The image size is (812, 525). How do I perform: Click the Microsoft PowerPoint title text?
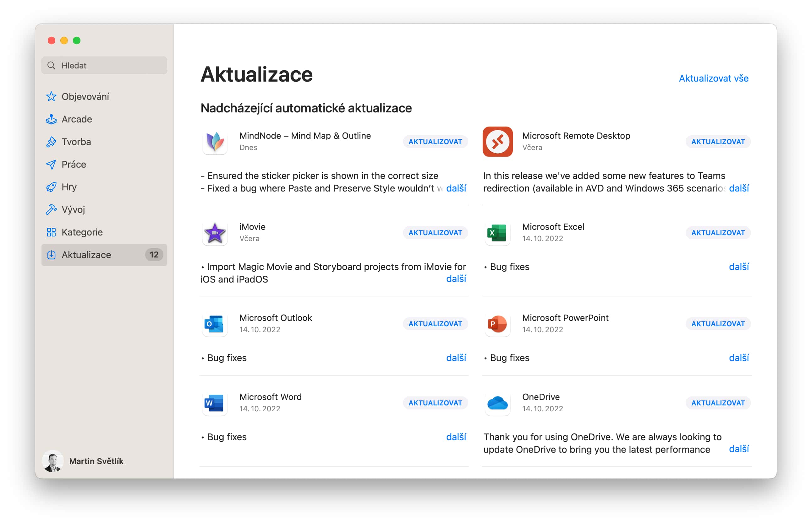[x=565, y=318]
